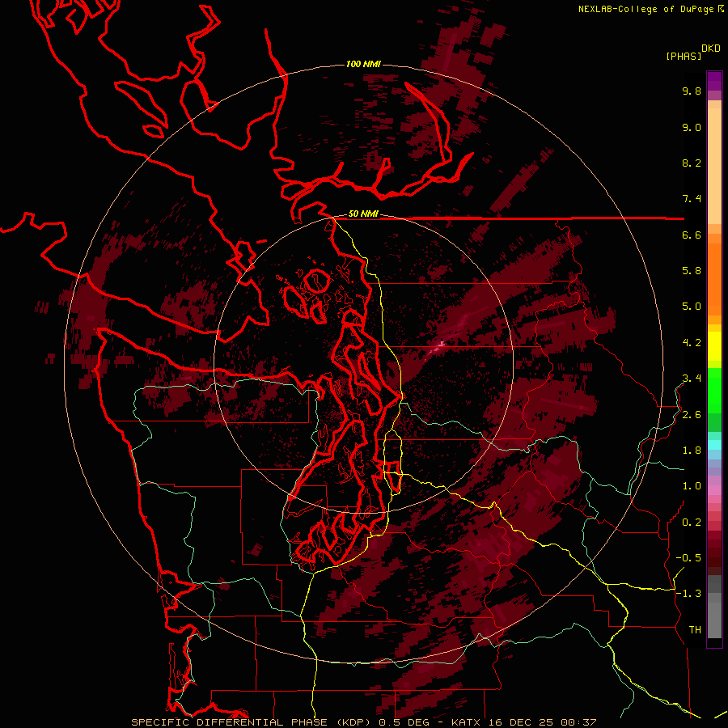The image size is (728, 728).
Task: Select the 4.2 scale value
Action: click(692, 343)
